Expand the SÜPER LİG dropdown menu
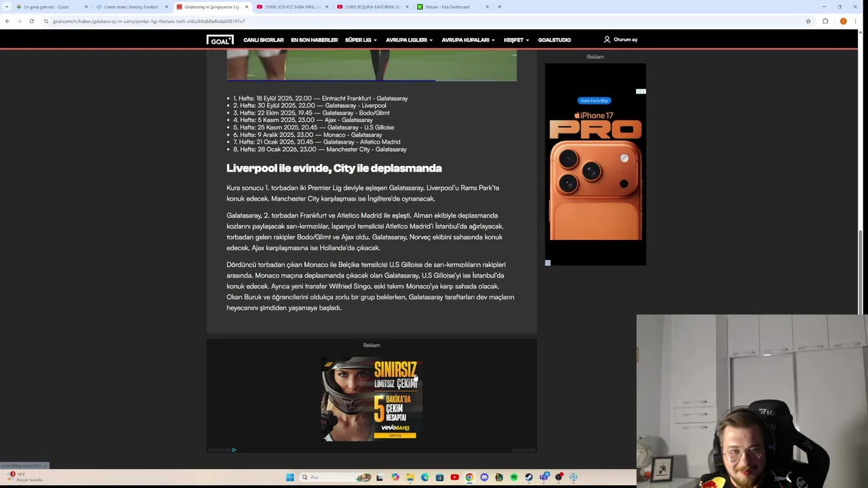 [361, 40]
